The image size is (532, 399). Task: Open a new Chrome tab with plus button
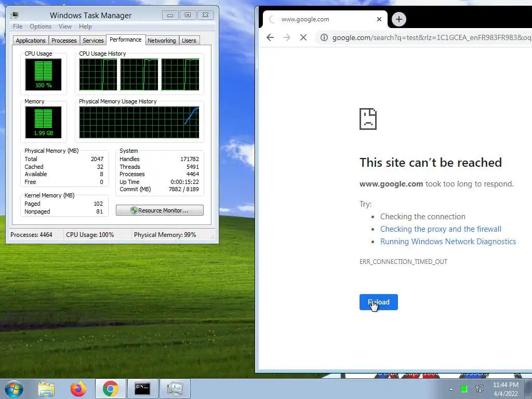click(399, 19)
